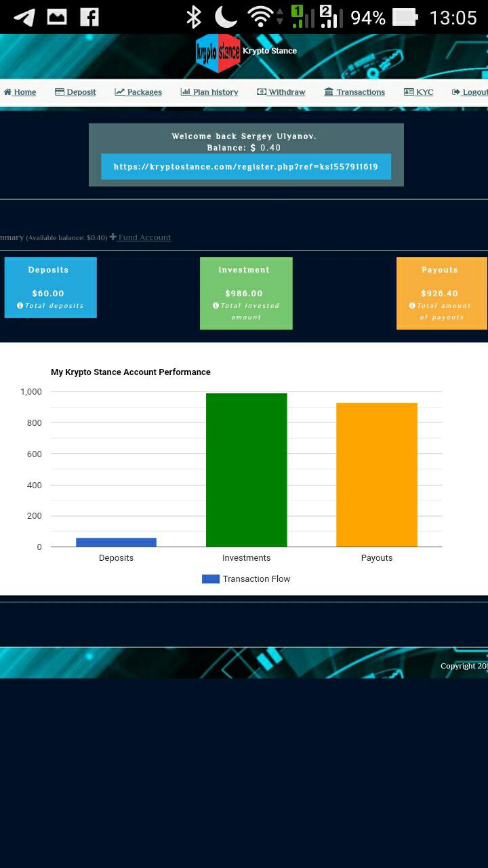Open the Home menu link
Image resolution: width=488 pixels, height=868 pixels.
tap(20, 92)
